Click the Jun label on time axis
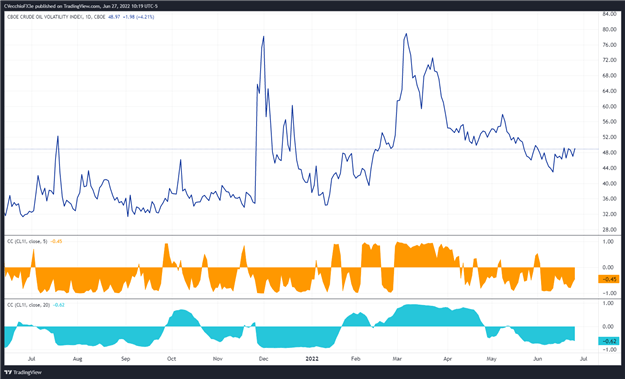The width and height of the screenshot is (625, 379). (x=537, y=359)
